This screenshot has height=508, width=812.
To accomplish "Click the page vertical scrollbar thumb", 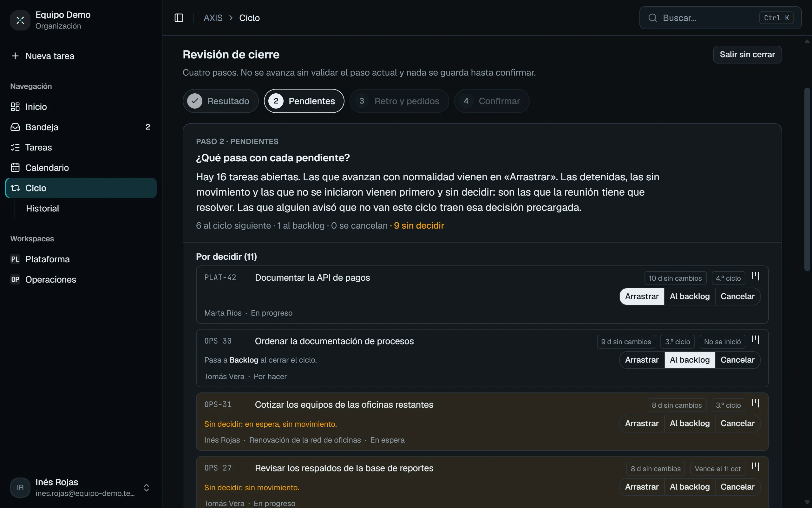I will pos(807,179).
